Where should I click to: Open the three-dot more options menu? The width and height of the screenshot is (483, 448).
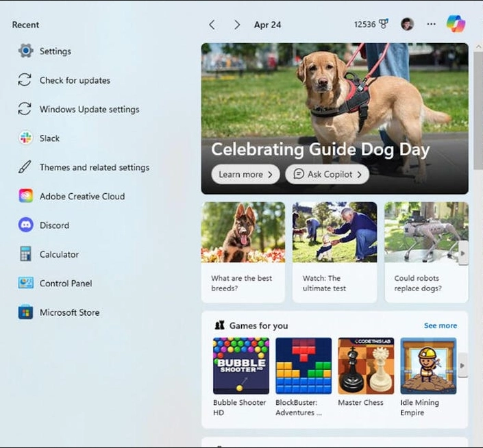click(x=431, y=24)
